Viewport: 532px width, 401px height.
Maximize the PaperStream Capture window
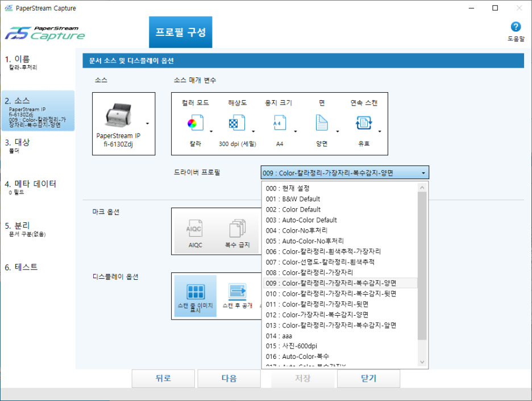495,8
